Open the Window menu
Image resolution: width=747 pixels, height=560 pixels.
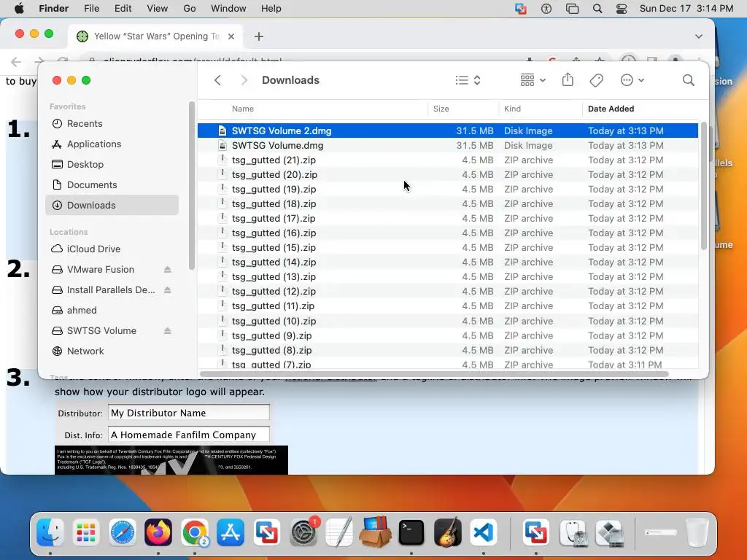click(228, 9)
